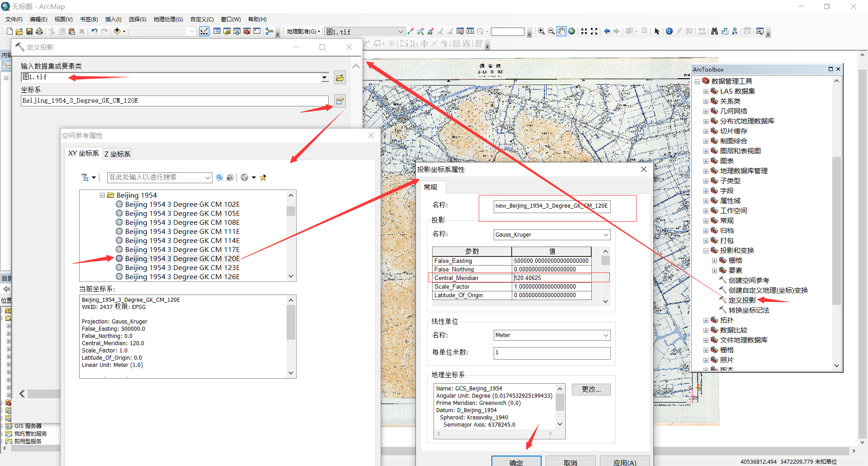Click the Print icon in toolbar

point(39,31)
